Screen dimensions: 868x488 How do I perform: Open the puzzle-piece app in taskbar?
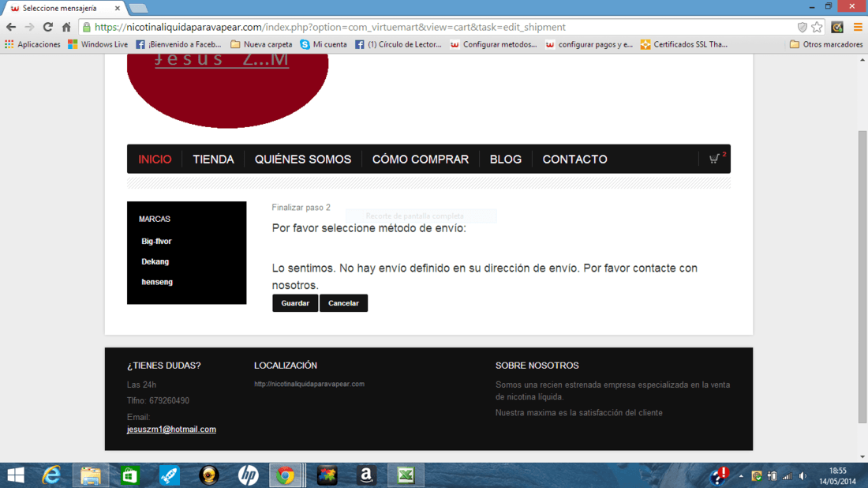pos(327,475)
